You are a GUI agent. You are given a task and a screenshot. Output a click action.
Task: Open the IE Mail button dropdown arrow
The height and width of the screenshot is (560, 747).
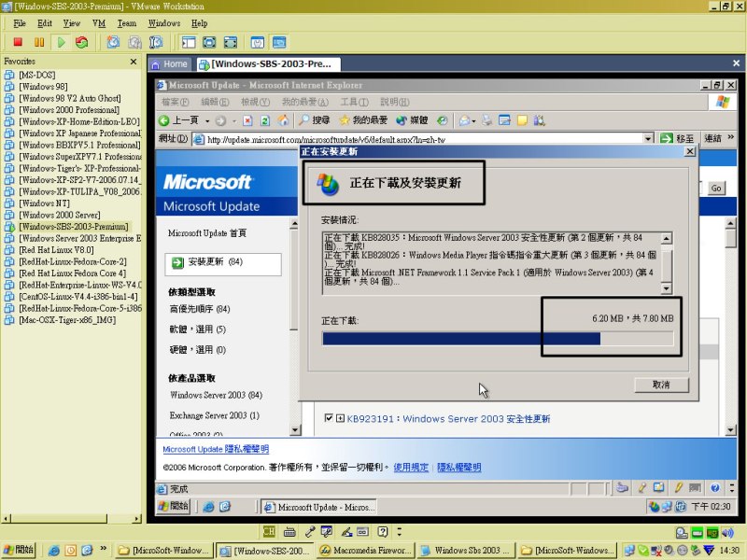(473, 121)
